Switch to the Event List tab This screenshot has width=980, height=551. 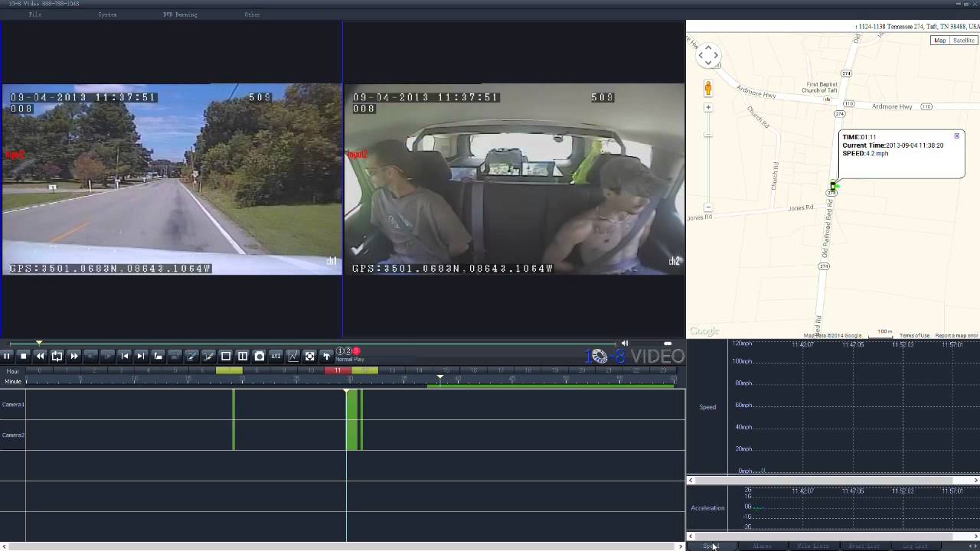(864, 546)
